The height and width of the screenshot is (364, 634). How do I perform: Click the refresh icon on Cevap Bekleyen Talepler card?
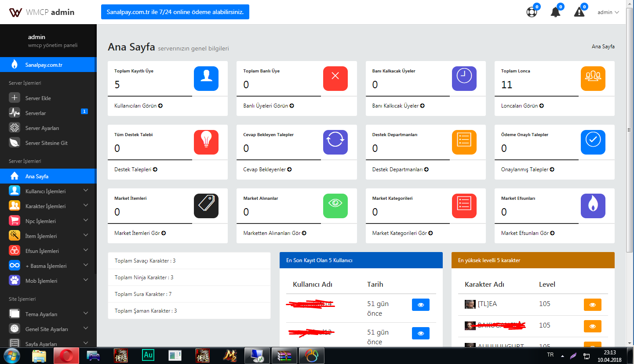[x=335, y=142]
